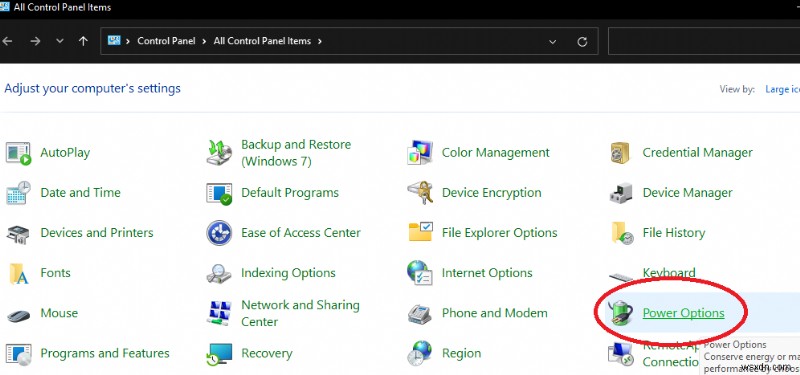
Task: Open the Color Management link
Action: [495, 153]
